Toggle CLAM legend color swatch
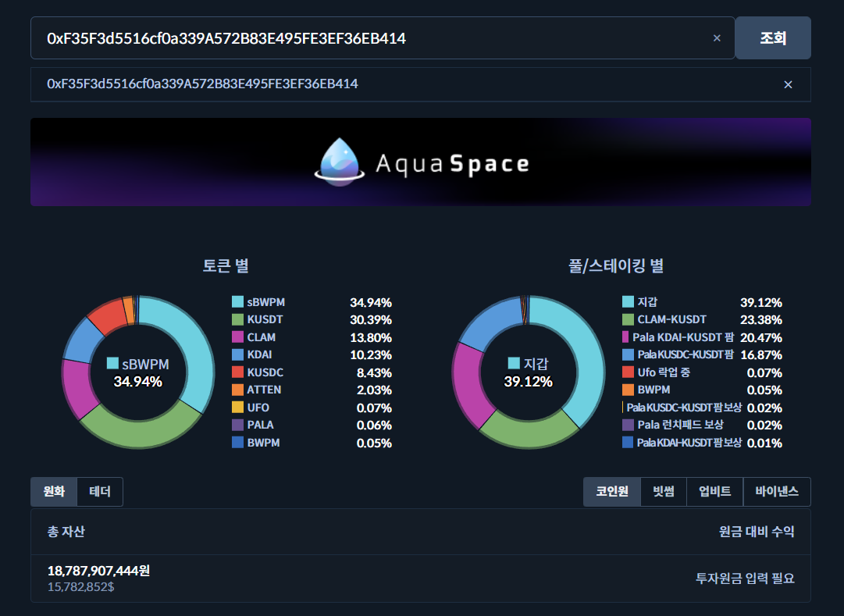Viewport: 844px width, 616px height. (x=237, y=337)
